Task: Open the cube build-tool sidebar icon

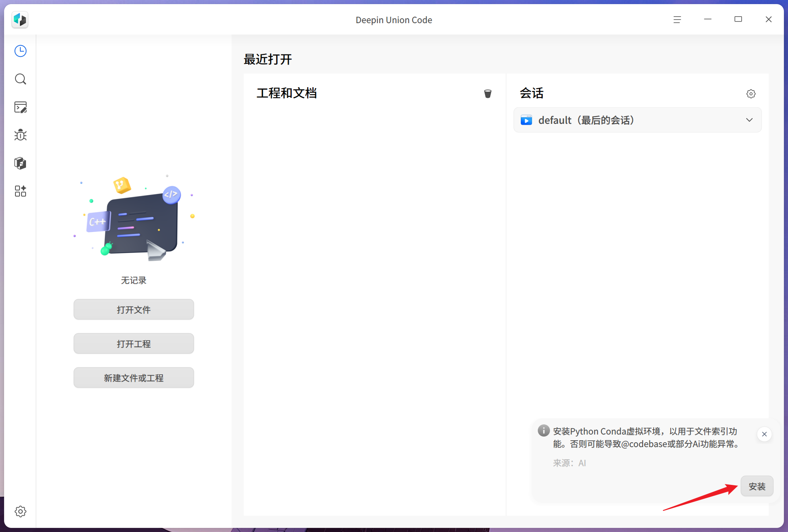Action: 20,163
